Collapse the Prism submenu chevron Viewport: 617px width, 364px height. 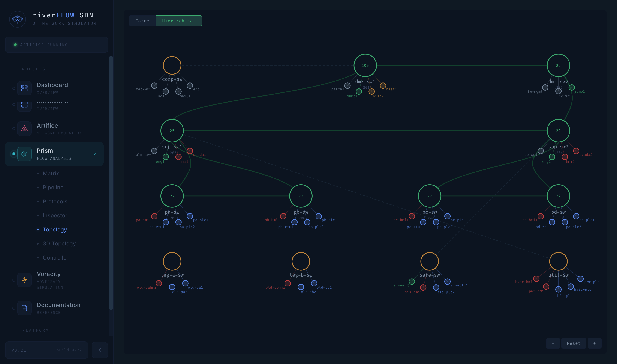[94, 154]
